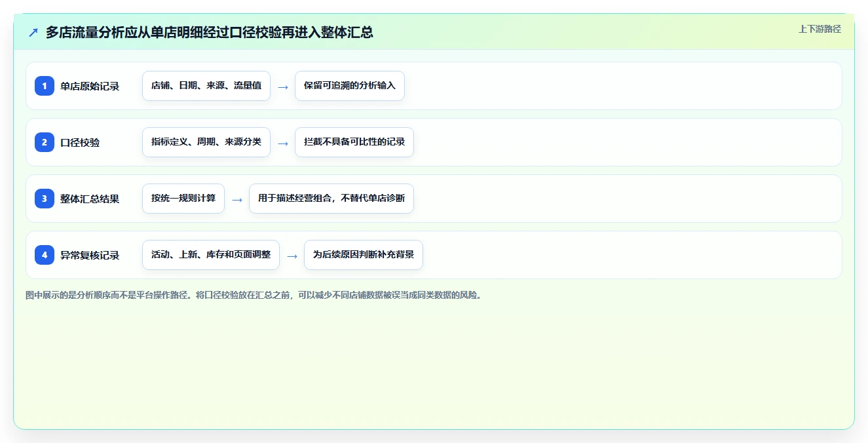Select step number 2 badge

click(x=45, y=142)
